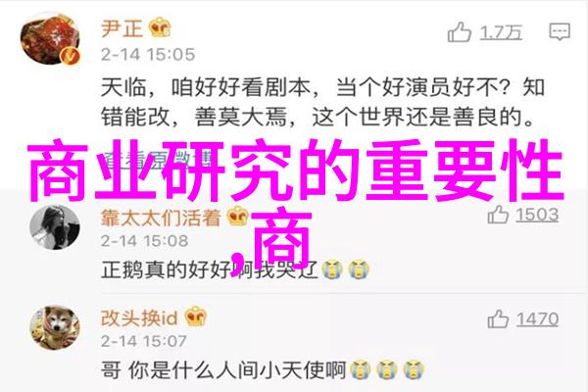Open the Shiba dog avatar of 改头换id
Image resolution: width=588 pixels, height=392 pixels.
[x=54, y=328]
